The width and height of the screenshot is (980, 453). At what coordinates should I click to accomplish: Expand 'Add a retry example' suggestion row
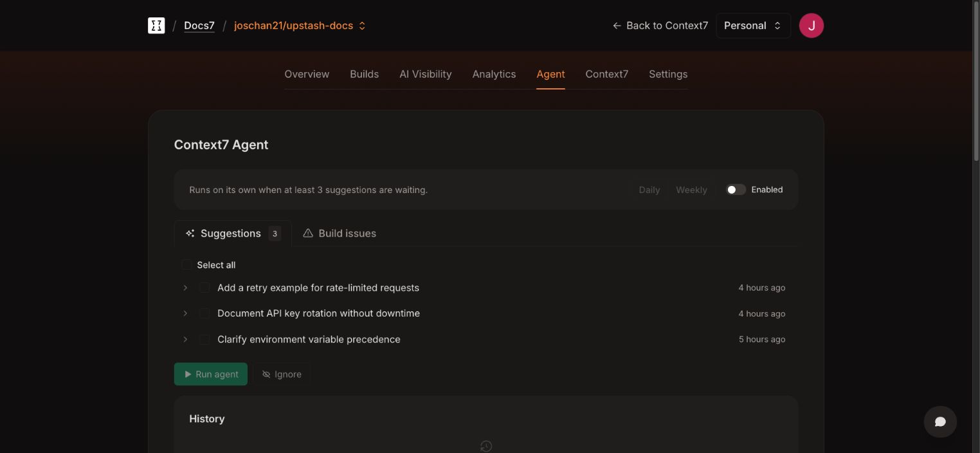click(x=185, y=288)
